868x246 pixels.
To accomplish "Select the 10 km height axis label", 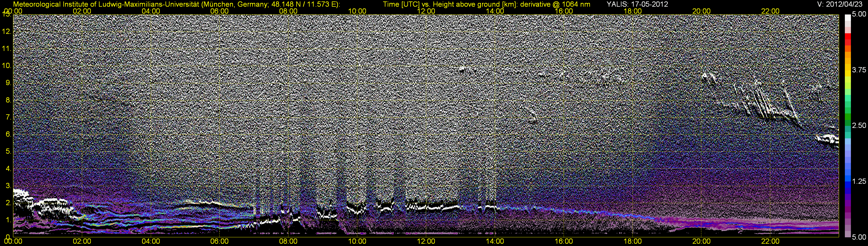I will tap(6, 66).
